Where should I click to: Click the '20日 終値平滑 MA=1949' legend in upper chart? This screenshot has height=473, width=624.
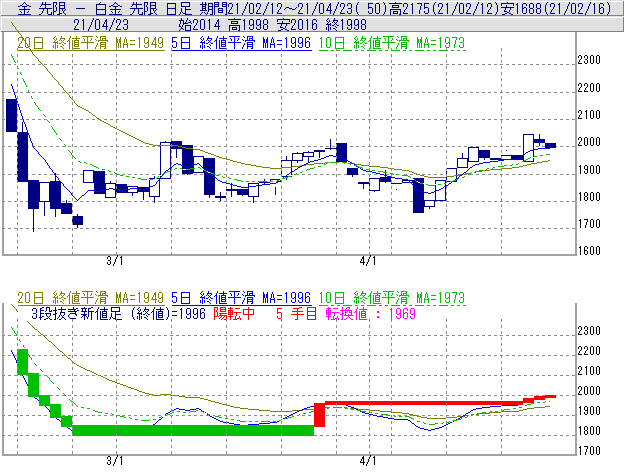[x=90, y=43]
